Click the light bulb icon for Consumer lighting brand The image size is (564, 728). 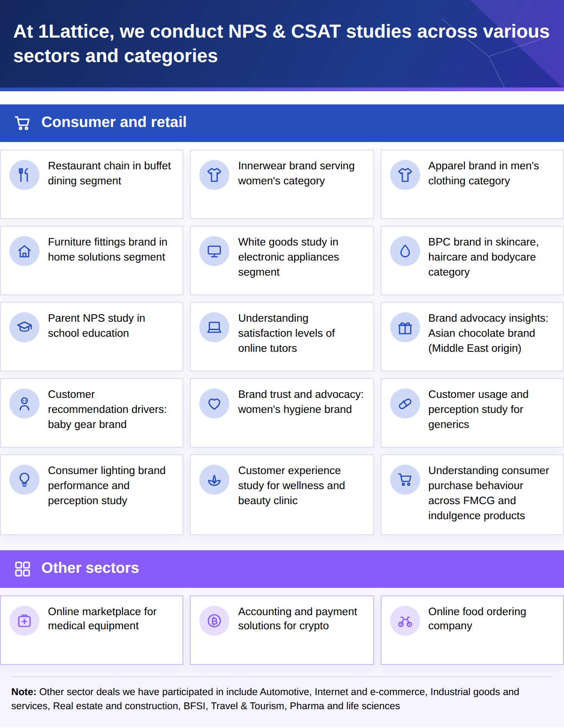click(24, 480)
